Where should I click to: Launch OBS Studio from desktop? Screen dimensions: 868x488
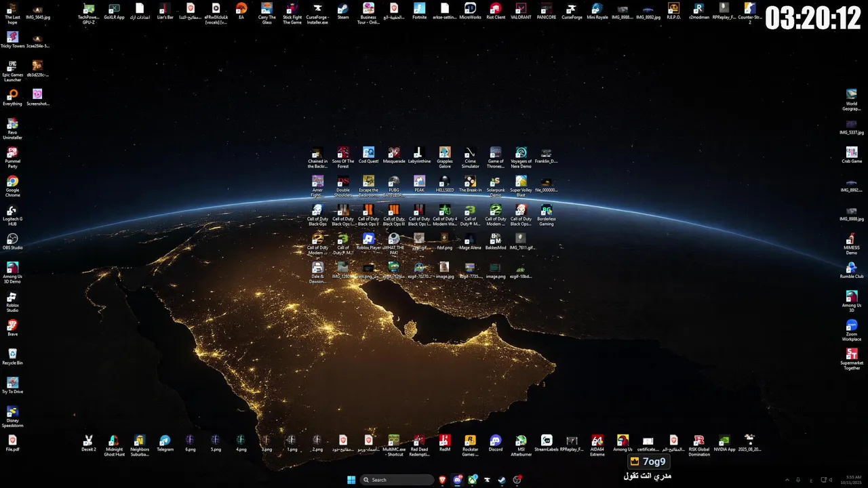tap(12, 241)
